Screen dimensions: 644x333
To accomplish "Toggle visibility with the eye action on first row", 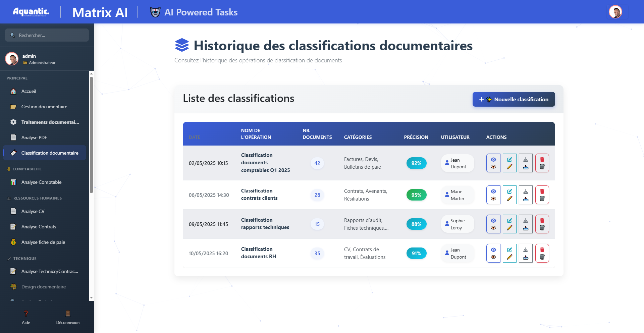I will click(x=493, y=163).
